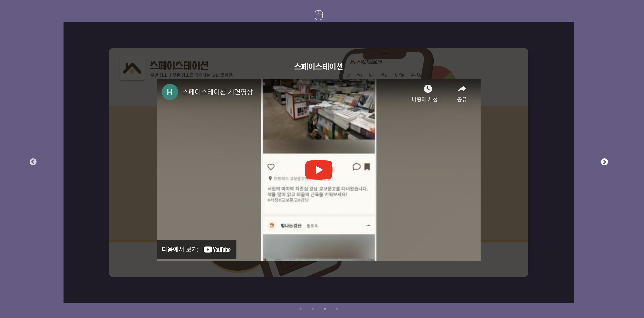Screen dimensions: 644x318
Task: Click the share arrow icon
Action: click(x=462, y=89)
